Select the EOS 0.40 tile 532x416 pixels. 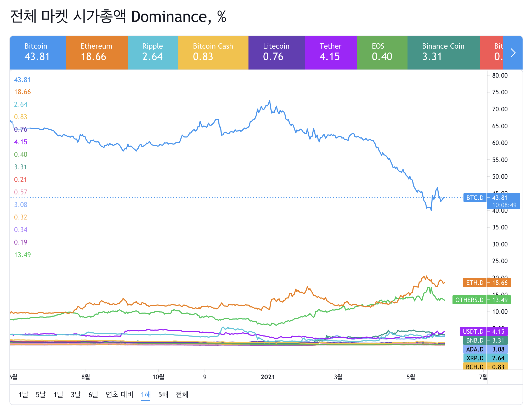(x=382, y=53)
